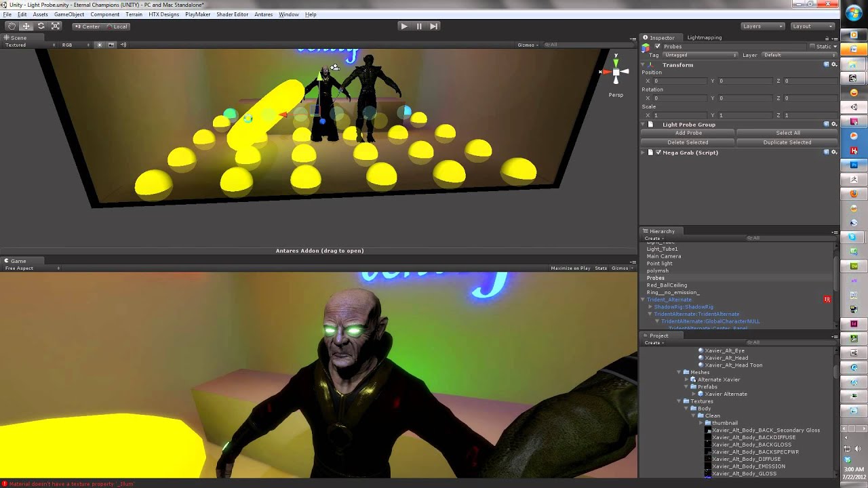Open Mega Grab gear settings icon
Viewport: 868px width, 488px height.
[x=834, y=152]
